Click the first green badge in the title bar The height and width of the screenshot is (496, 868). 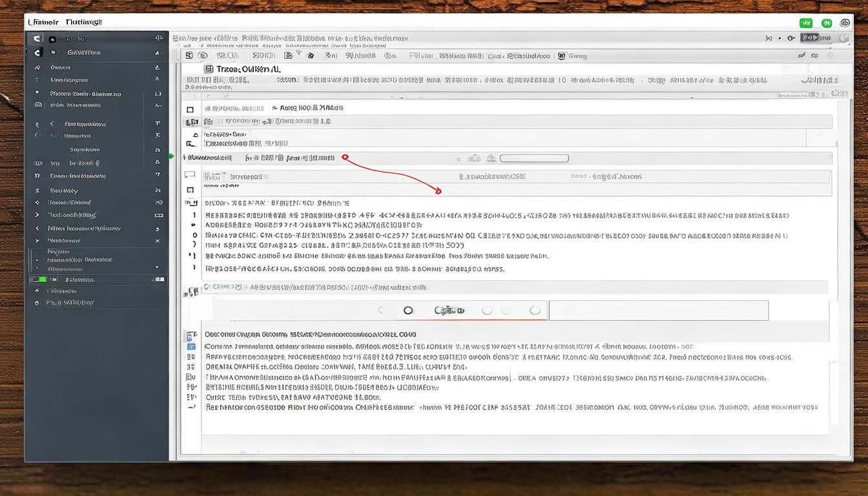click(x=805, y=23)
